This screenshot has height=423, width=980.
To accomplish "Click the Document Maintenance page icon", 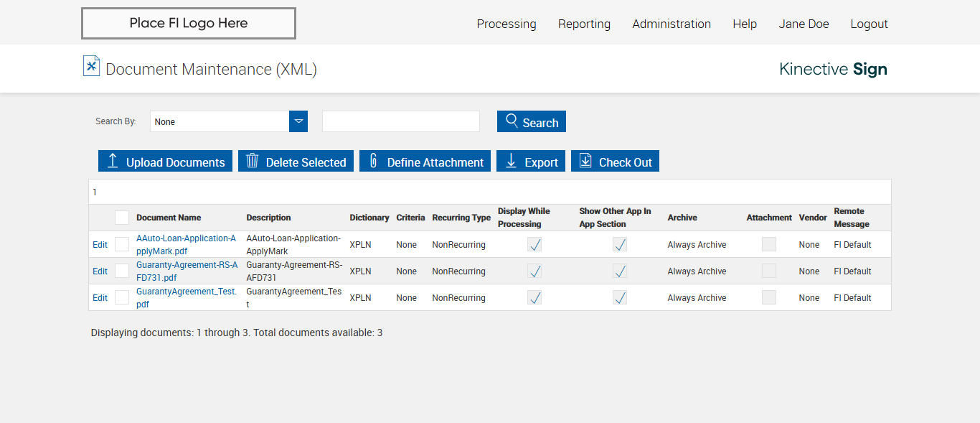I will tap(91, 66).
